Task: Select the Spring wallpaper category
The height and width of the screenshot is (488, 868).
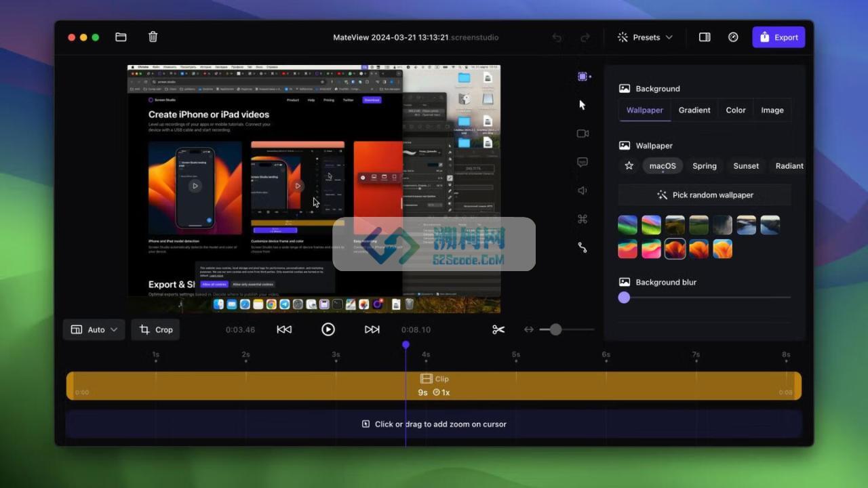Action: pyautogui.click(x=705, y=165)
